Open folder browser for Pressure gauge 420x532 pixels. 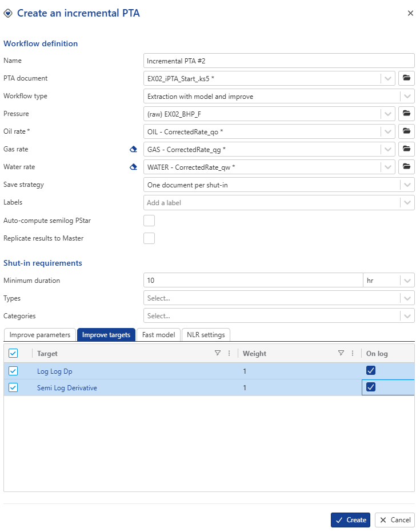click(x=406, y=114)
